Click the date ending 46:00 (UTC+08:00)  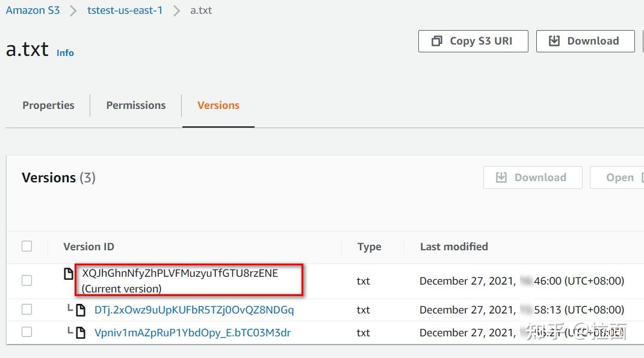click(522, 281)
